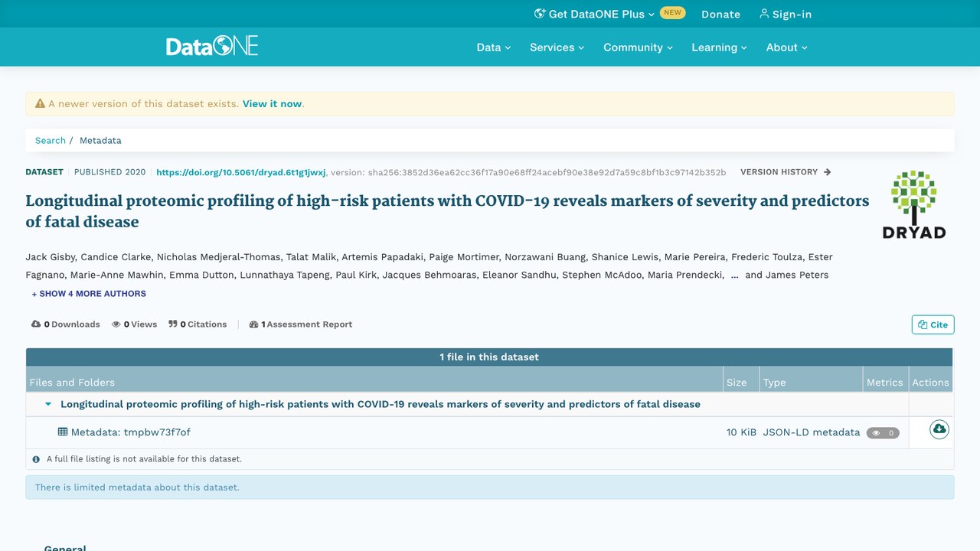Click the Donate link
Image resolution: width=980 pixels, height=551 pixels.
point(720,14)
